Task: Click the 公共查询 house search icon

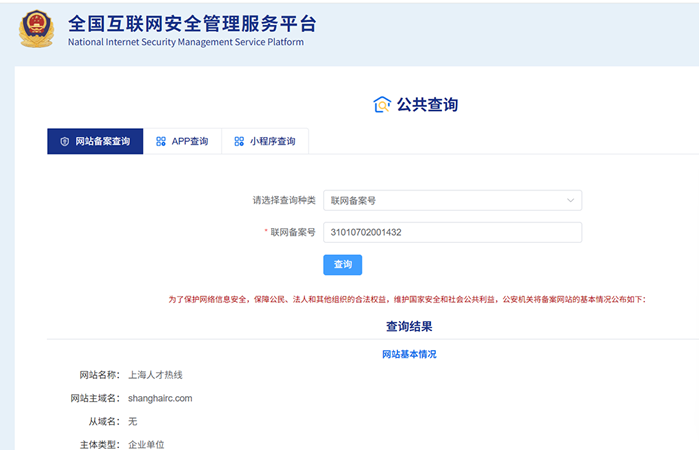Action: 382,104
